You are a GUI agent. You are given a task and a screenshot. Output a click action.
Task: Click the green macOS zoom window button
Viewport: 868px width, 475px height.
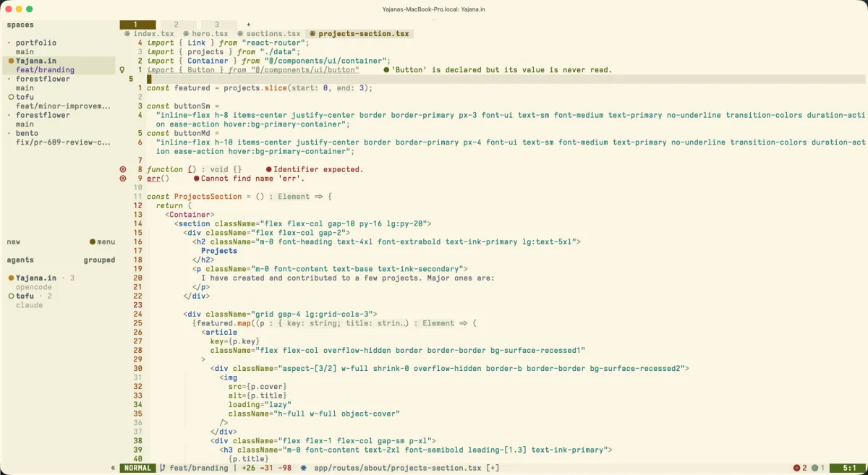click(x=29, y=9)
